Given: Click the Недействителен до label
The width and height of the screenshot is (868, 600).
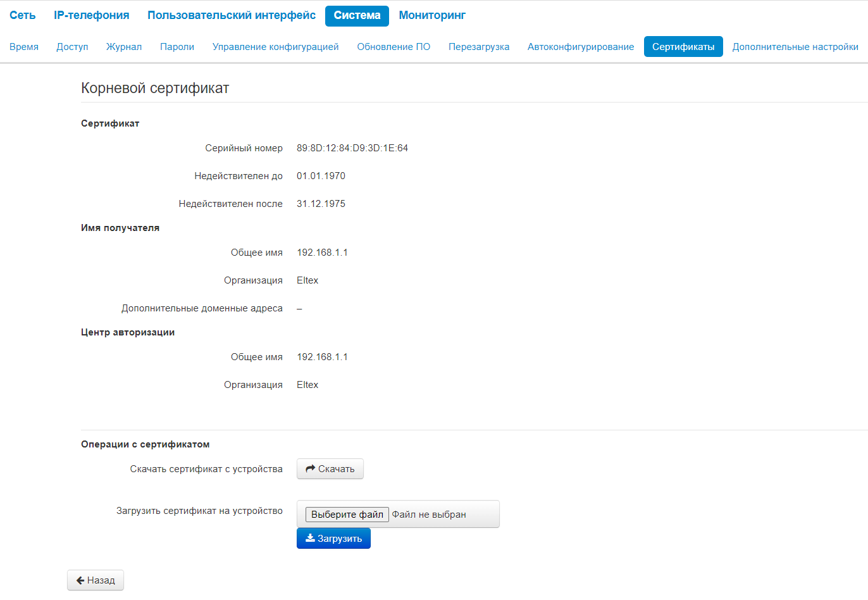Looking at the screenshot, I should tap(239, 176).
